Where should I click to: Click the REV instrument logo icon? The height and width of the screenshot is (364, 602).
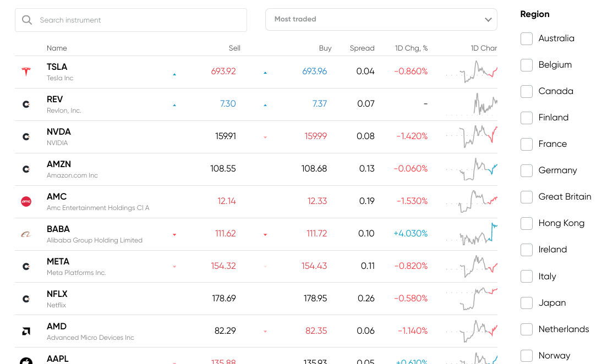tap(26, 104)
